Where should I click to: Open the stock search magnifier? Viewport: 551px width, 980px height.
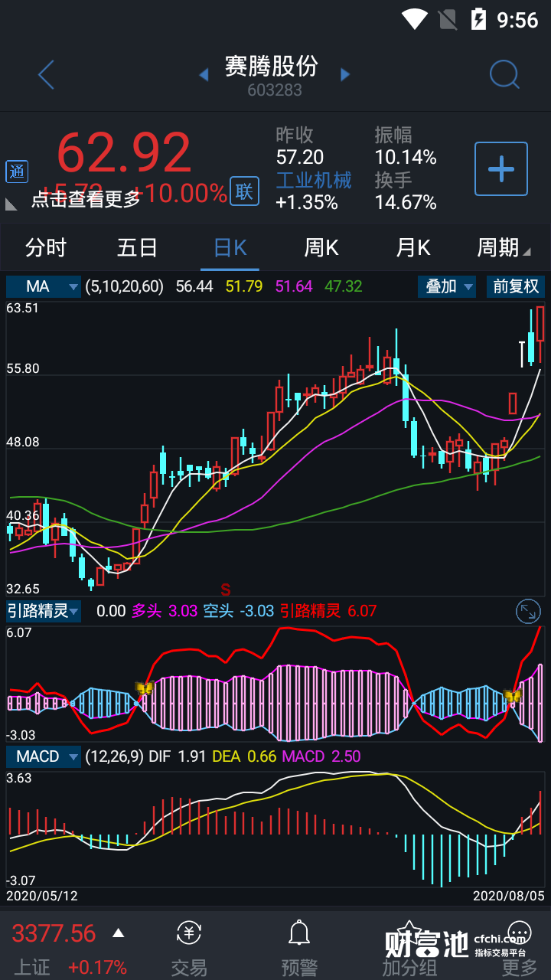[x=504, y=75]
